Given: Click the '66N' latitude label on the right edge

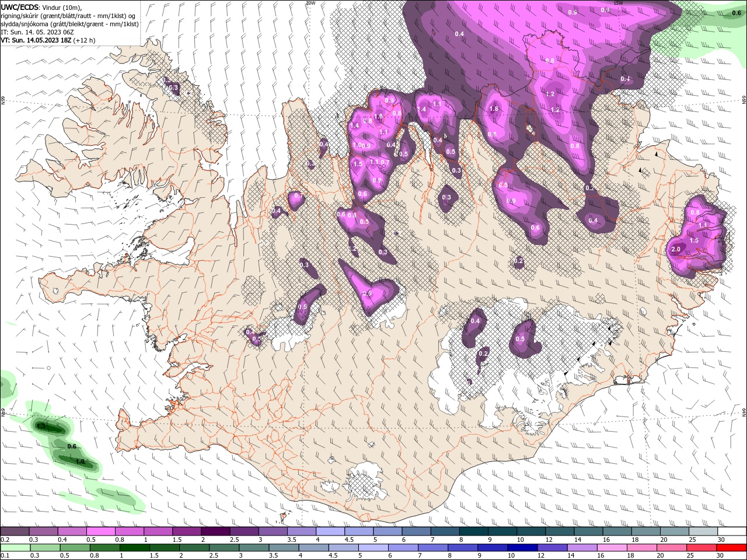Looking at the screenshot, I should [x=744, y=101].
